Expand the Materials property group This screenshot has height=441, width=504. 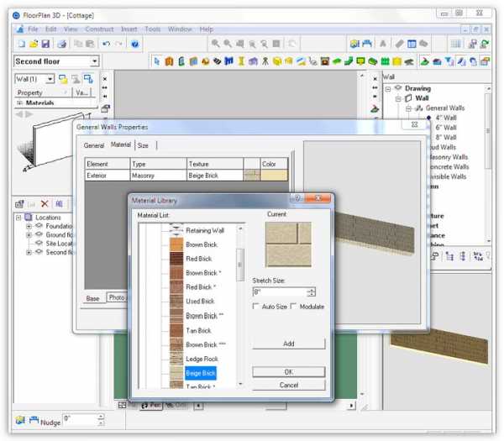click(19, 102)
